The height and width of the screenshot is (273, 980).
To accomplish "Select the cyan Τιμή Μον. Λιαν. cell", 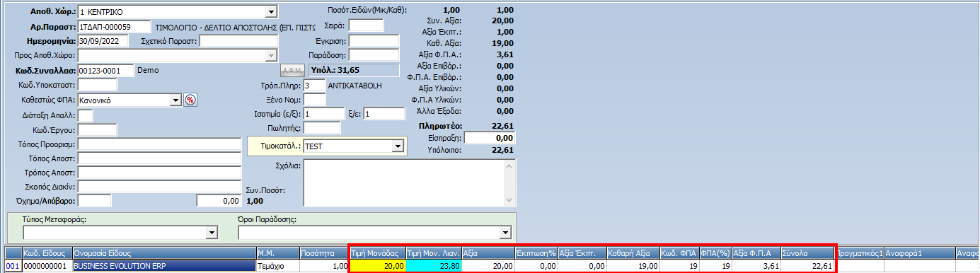I will tap(434, 266).
